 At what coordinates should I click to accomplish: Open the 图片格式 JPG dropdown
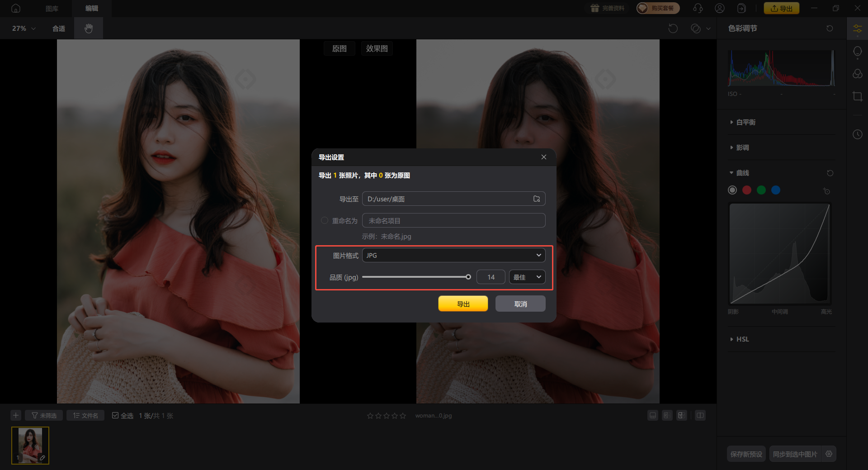[x=453, y=255]
